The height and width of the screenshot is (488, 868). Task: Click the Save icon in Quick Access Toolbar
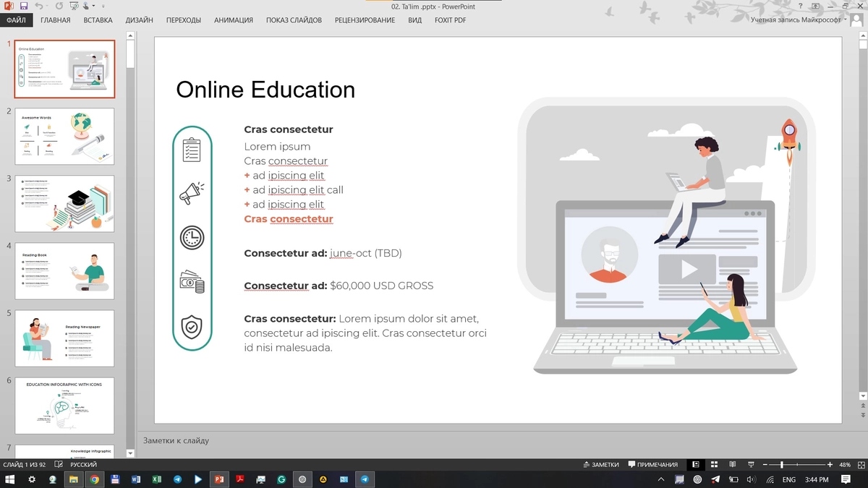(x=24, y=6)
